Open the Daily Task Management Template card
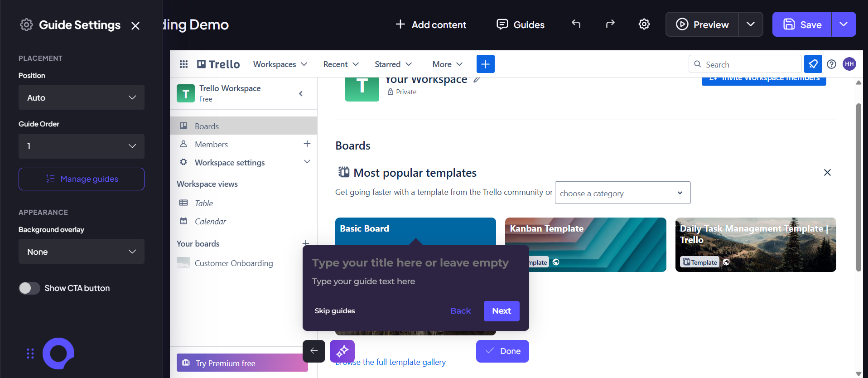The image size is (868, 378). click(756, 245)
